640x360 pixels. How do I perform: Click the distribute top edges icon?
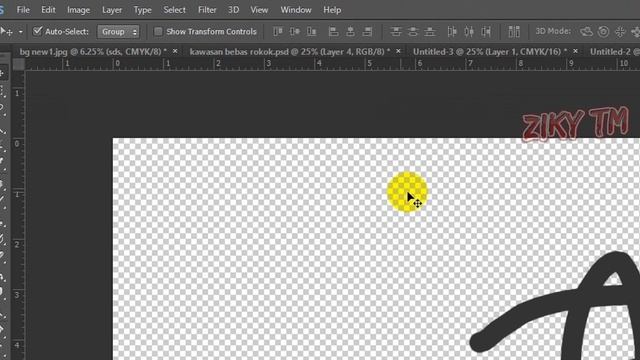click(396, 31)
